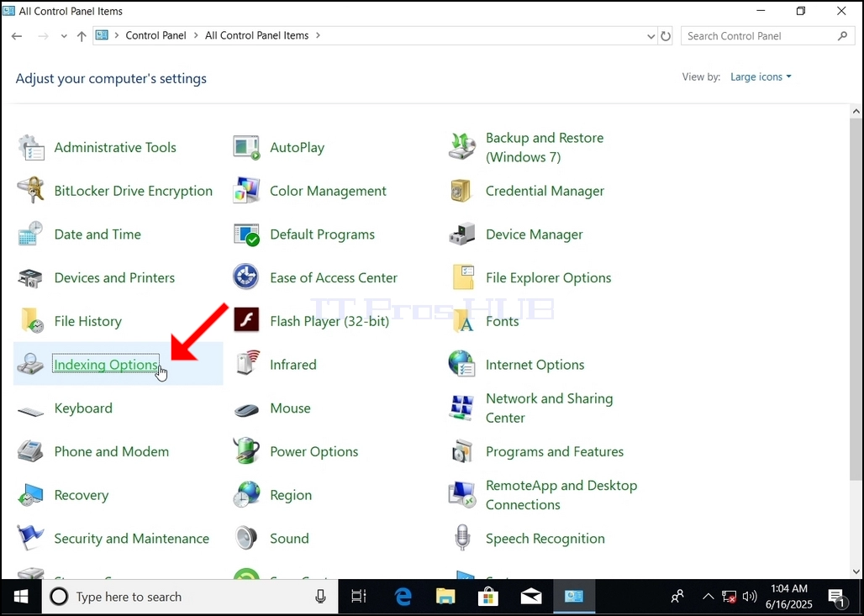
Task: Open the Action Center notifications icon
Action: coord(837,597)
